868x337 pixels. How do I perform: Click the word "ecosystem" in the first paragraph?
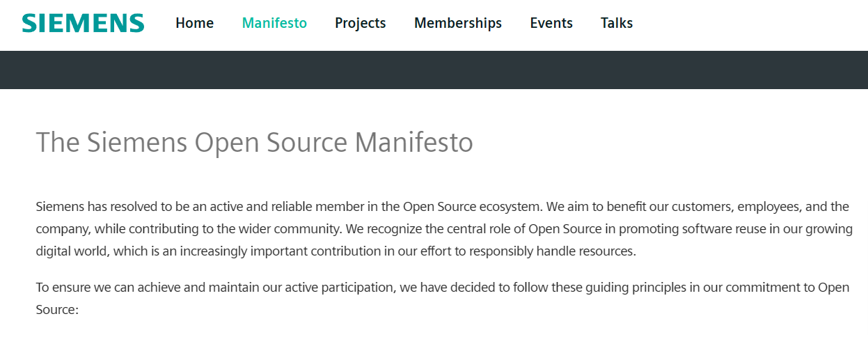[x=512, y=207]
